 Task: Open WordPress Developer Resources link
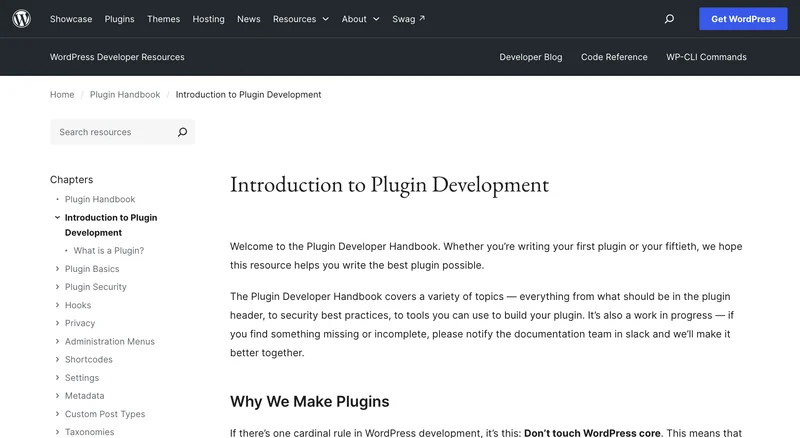click(117, 57)
